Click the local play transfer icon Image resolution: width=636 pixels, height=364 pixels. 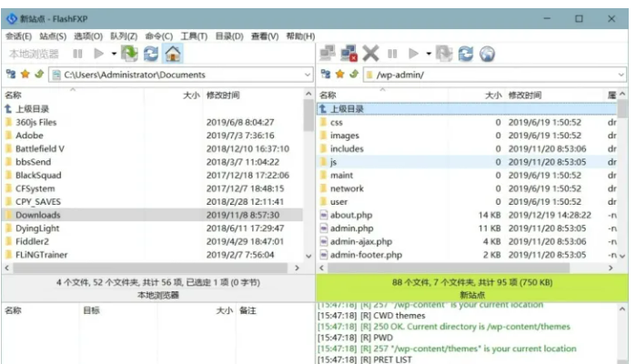(98, 54)
